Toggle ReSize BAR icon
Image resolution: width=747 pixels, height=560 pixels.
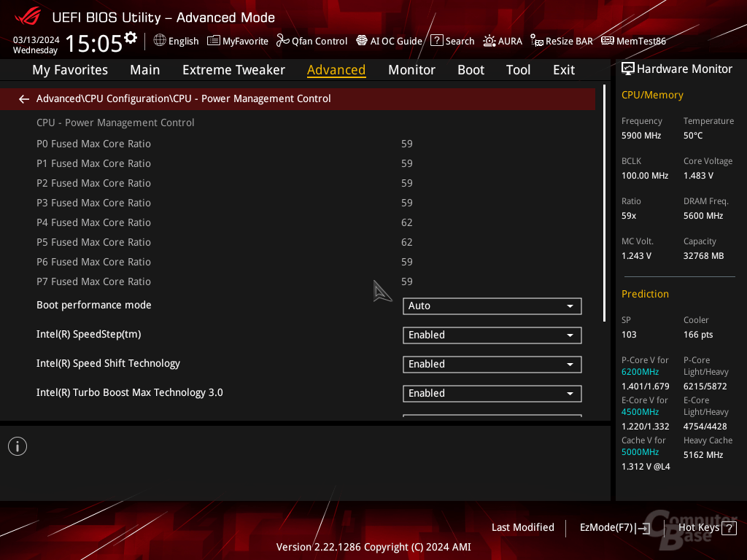click(x=537, y=41)
